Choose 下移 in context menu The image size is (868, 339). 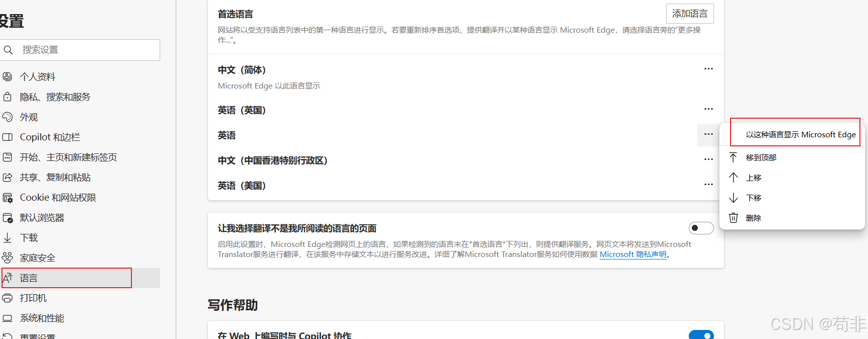[x=792, y=198]
